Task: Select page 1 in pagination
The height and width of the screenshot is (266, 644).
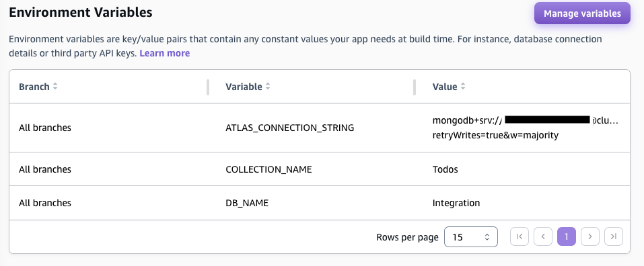Action: (x=567, y=236)
